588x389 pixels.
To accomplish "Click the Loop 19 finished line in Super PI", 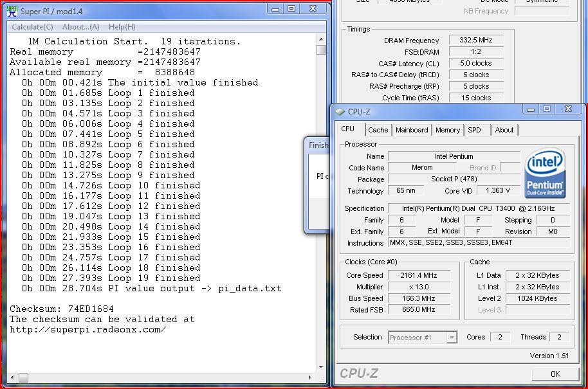I will [111, 278].
